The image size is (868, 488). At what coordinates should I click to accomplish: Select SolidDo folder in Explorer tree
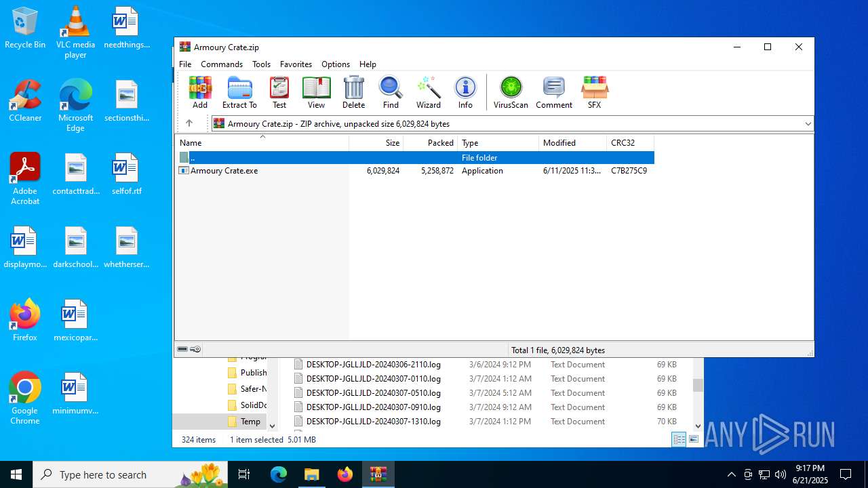246,405
